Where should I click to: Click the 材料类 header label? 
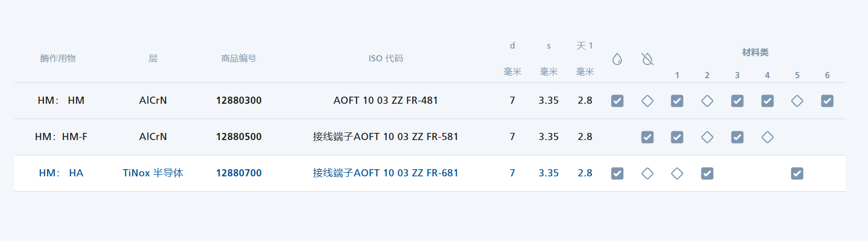tap(755, 53)
